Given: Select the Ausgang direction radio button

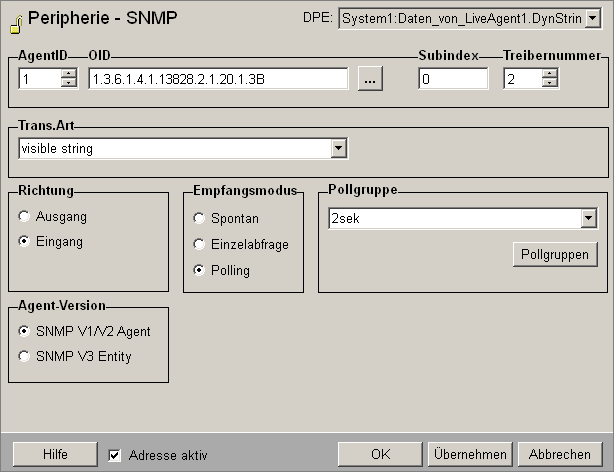Looking at the screenshot, I should [25, 216].
